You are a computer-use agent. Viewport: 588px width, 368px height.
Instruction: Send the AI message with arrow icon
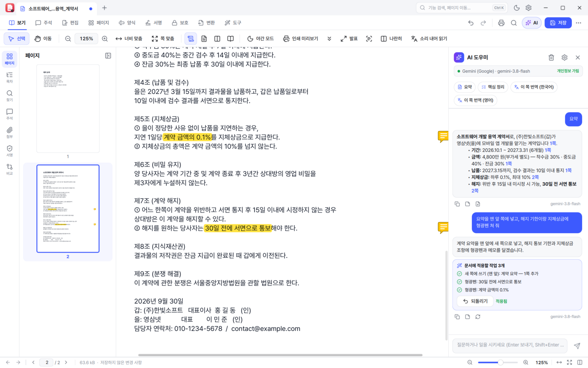coord(577,346)
